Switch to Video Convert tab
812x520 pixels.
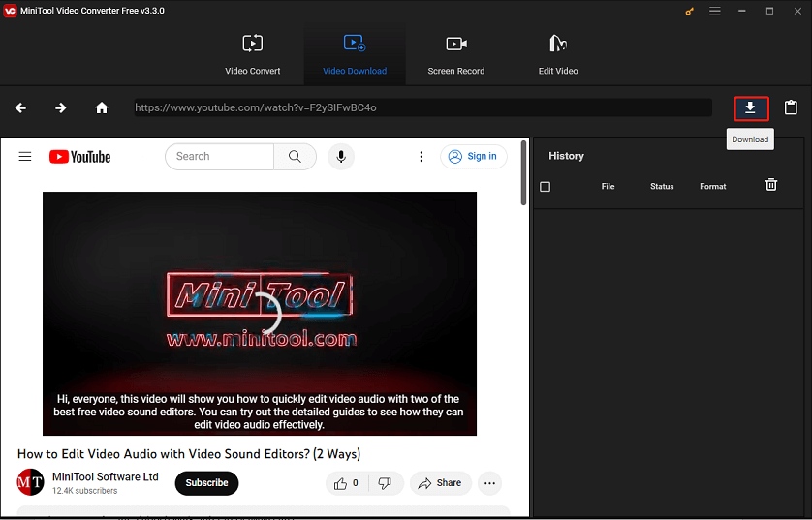coord(253,55)
